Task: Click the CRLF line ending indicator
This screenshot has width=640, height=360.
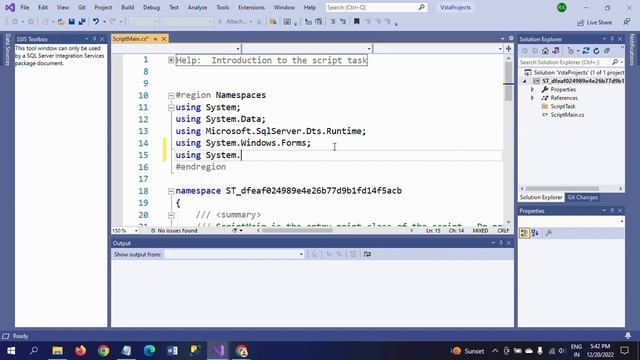Action: click(503, 231)
